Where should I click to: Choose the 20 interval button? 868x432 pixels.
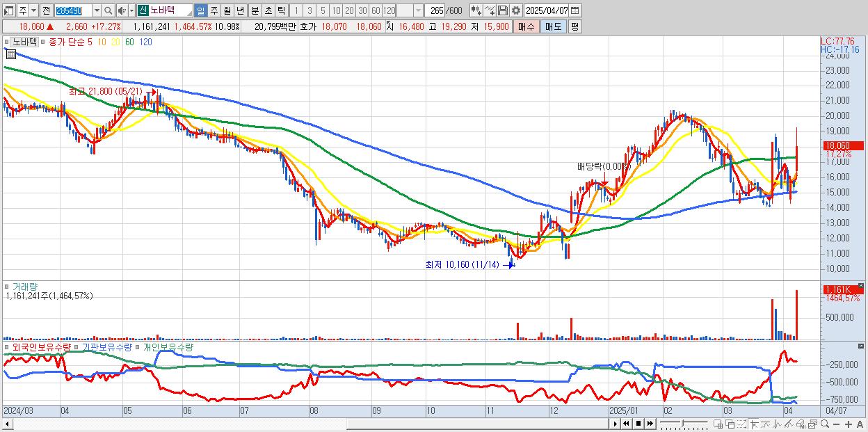click(349, 11)
